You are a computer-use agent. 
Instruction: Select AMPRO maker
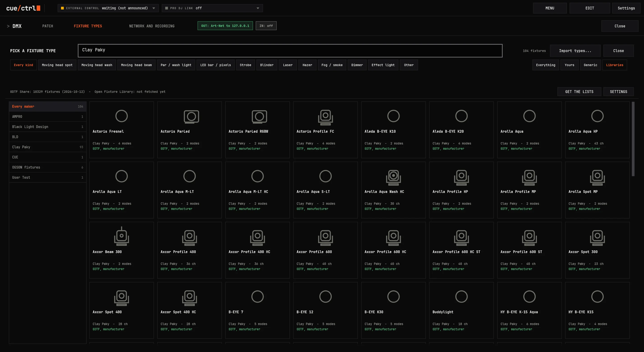48,117
